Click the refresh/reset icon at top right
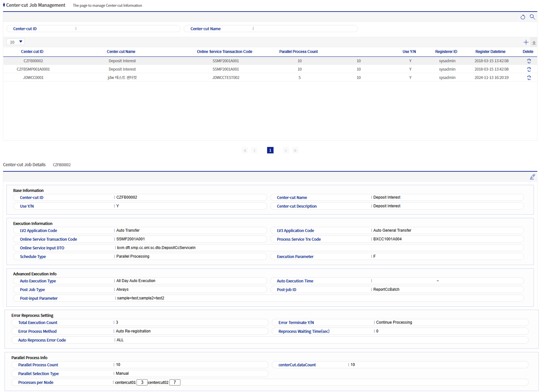Viewport: 540px width, 392px height. coord(522,17)
